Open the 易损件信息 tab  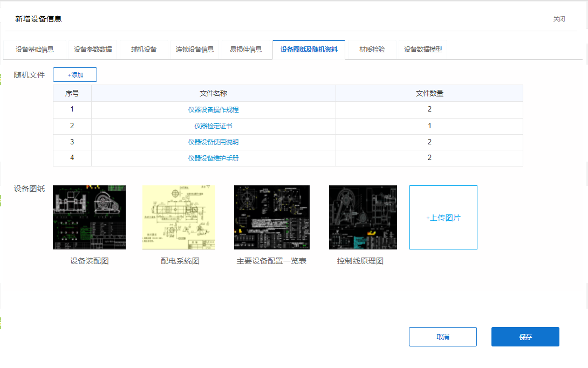[246, 50]
